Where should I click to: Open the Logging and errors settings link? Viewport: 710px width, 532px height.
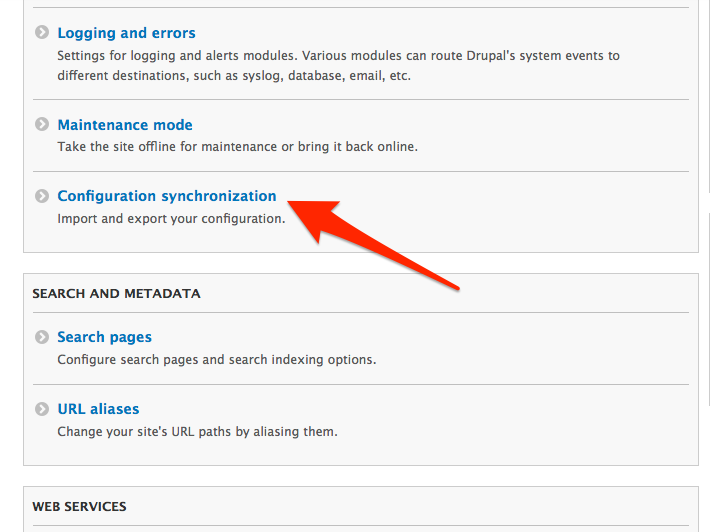pos(126,33)
